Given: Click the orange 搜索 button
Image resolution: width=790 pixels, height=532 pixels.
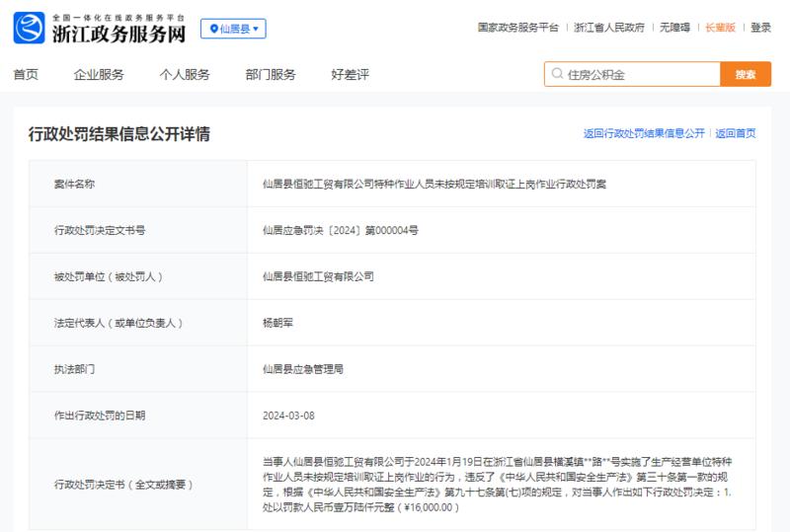Looking at the screenshot, I should (746, 74).
